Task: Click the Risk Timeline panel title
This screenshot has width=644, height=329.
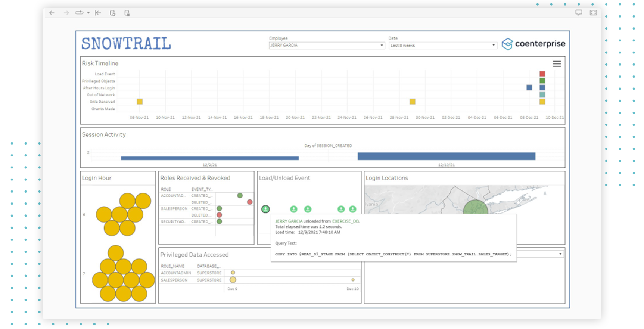Action: tap(100, 63)
